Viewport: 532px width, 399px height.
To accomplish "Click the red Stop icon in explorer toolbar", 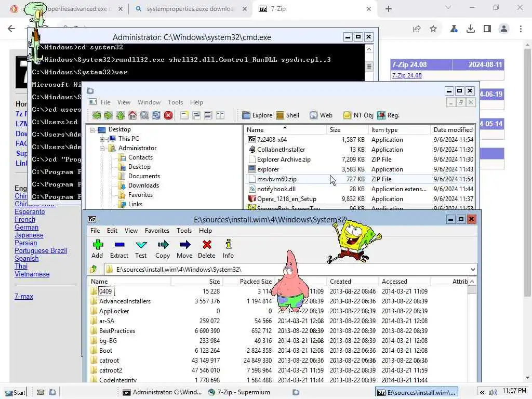I will pyautogui.click(x=168, y=115).
